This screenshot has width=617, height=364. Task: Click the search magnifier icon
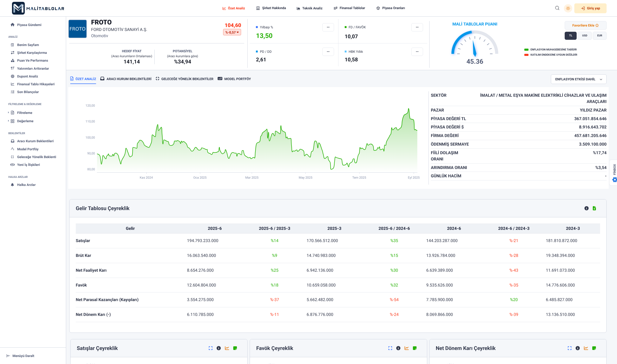coord(557,8)
